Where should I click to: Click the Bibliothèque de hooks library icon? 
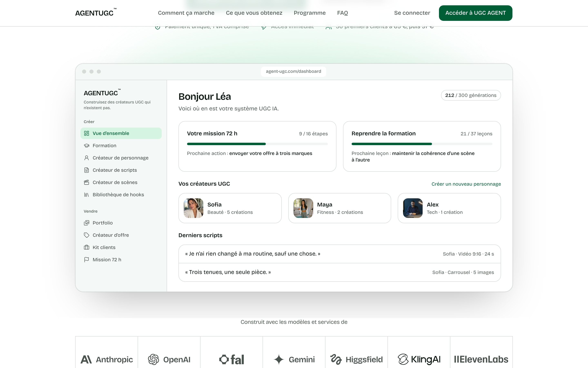coord(87,194)
